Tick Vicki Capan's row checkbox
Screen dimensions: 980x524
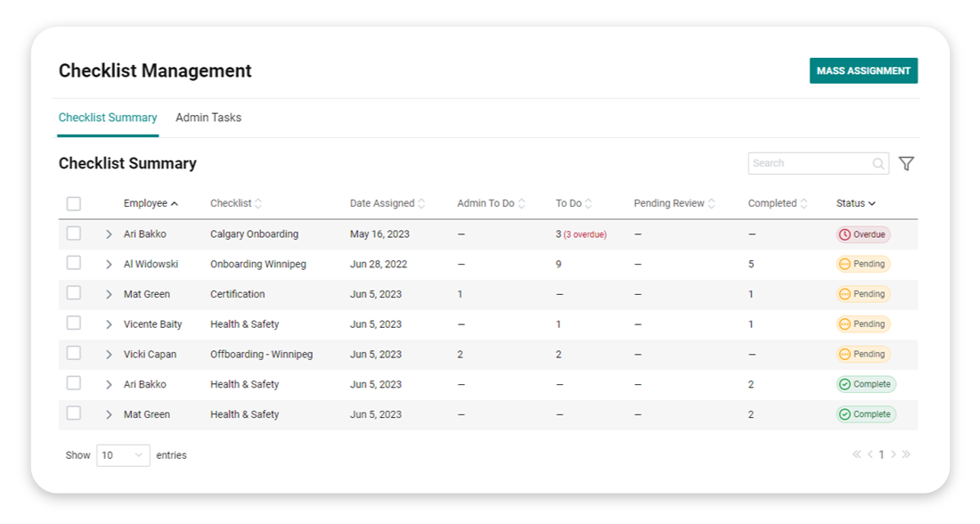point(73,354)
